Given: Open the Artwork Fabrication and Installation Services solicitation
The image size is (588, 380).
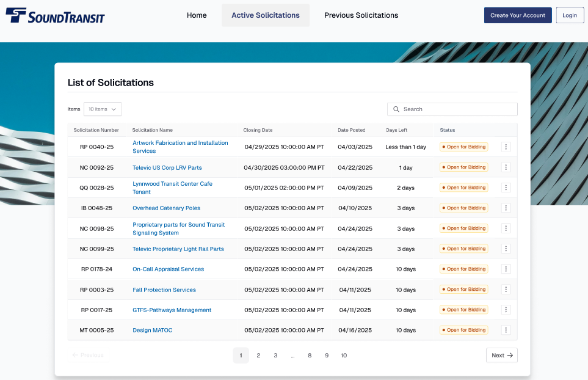Looking at the screenshot, I should [180, 147].
